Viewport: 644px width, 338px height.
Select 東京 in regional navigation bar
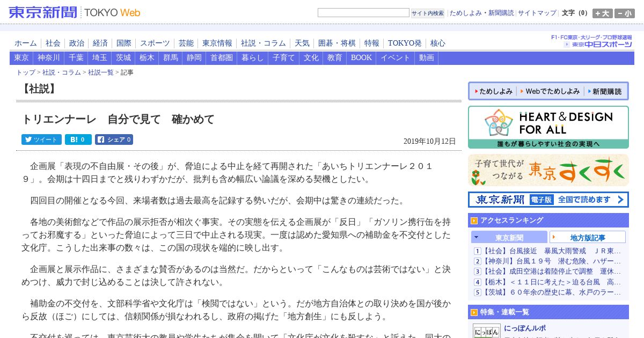pos(21,58)
